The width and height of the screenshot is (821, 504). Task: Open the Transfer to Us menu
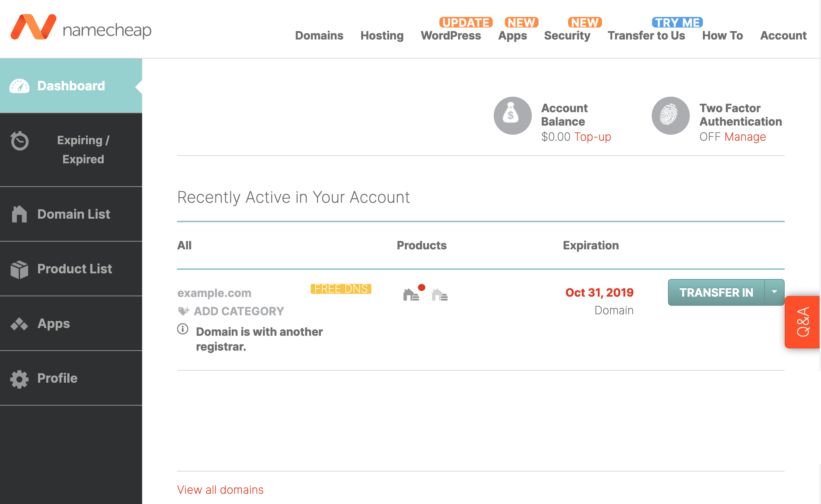(x=646, y=35)
